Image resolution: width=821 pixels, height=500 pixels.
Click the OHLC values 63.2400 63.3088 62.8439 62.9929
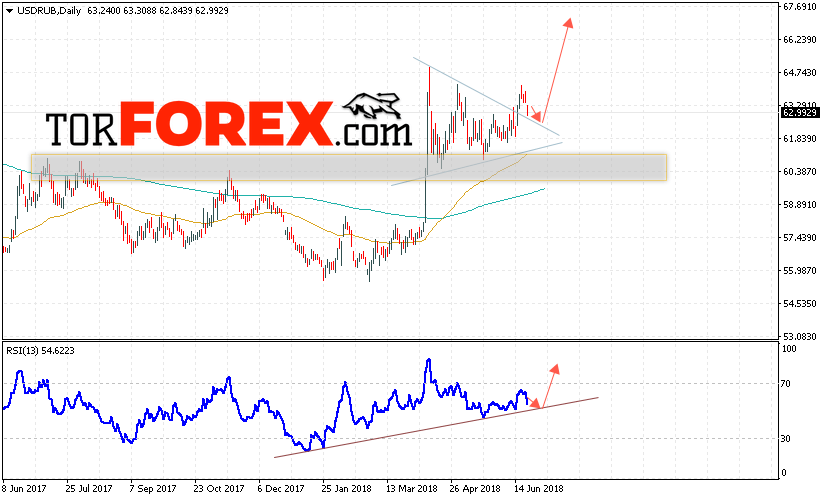coord(158,11)
